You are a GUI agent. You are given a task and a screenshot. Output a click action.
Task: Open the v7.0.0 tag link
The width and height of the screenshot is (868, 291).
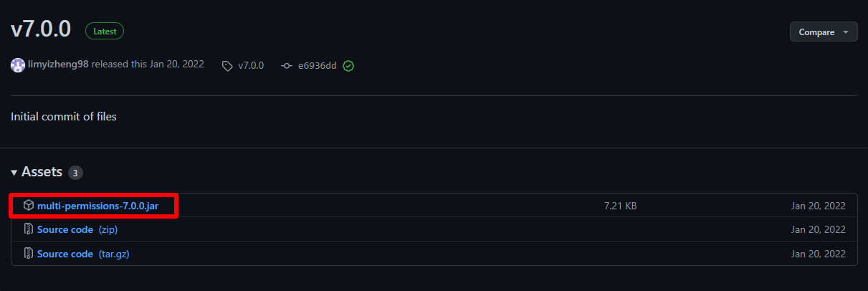[x=251, y=65]
